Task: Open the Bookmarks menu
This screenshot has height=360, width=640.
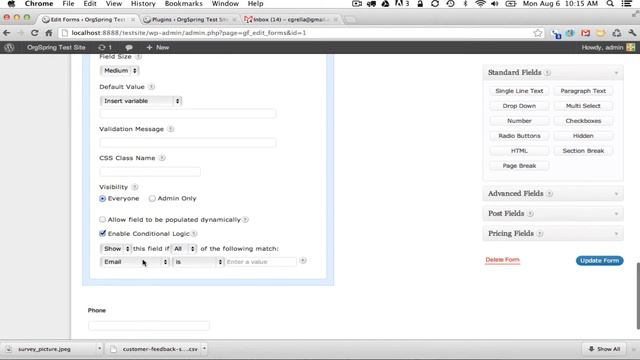Action: pos(183,4)
